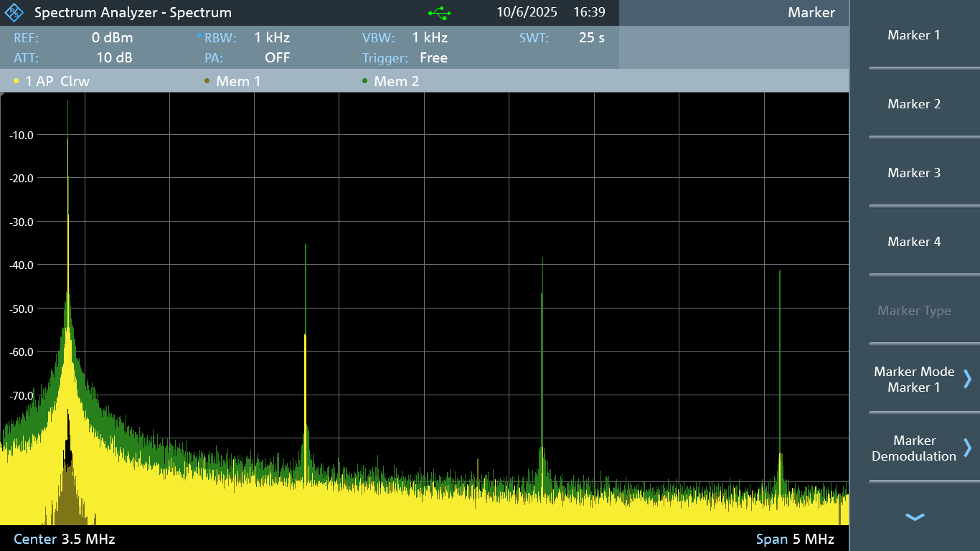Modify the Span 5 MHz value
The image size is (980, 551).
tap(795, 539)
